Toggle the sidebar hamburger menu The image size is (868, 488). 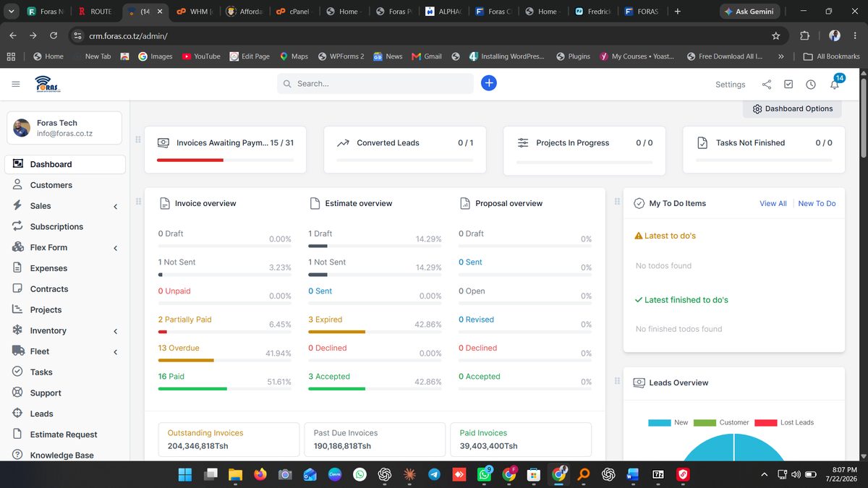(x=16, y=85)
